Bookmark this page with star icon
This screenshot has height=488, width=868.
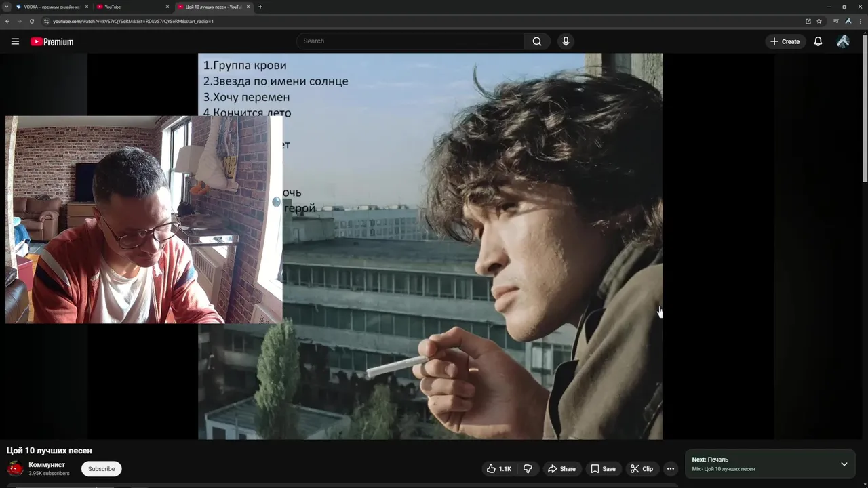point(818,21)
